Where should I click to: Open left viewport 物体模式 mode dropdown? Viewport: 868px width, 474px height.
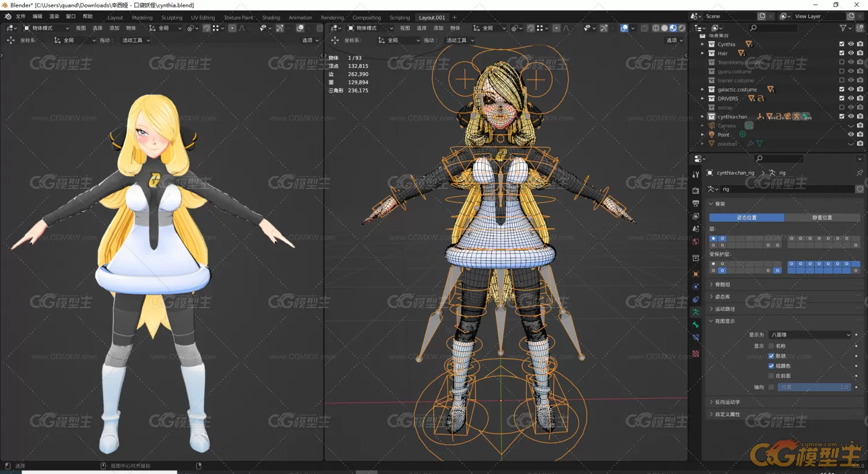click(46, 28)
